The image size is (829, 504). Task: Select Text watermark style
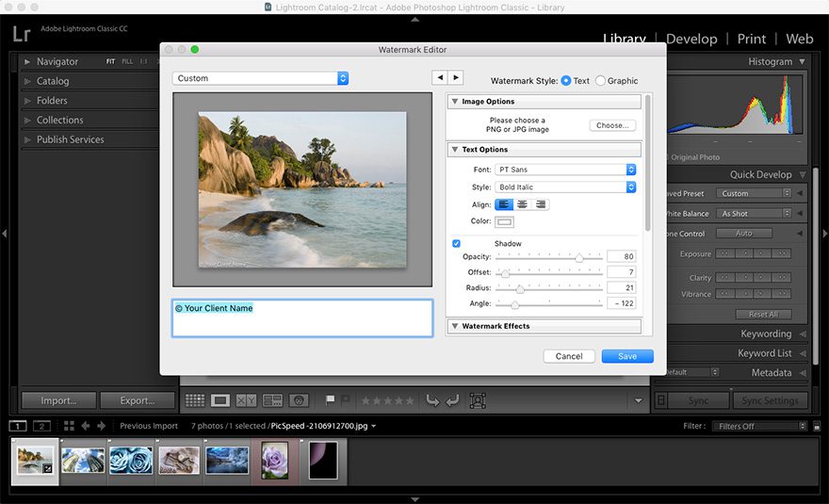pyautogui.click(x=566, y=81)
